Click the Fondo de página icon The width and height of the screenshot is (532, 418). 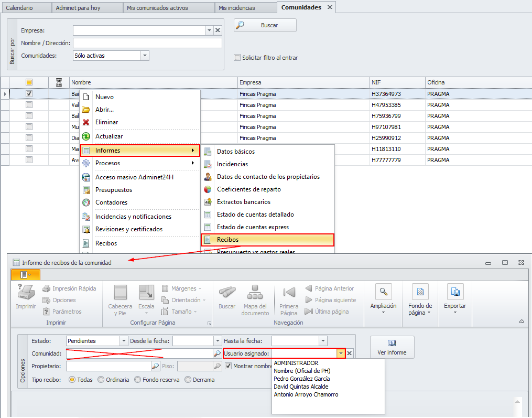coord(420,292)
